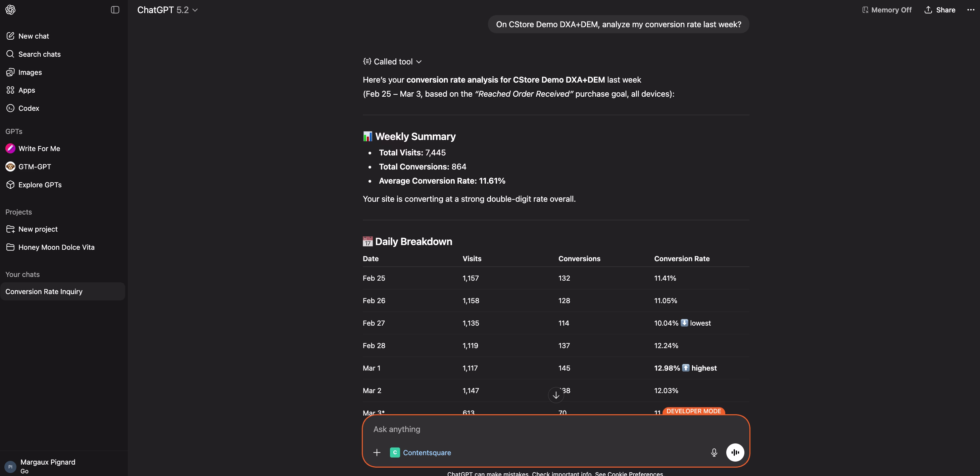Expand the Called tool details
Image resolution: width=980 pixels, height=476 pixels.
tap(393, 62)
